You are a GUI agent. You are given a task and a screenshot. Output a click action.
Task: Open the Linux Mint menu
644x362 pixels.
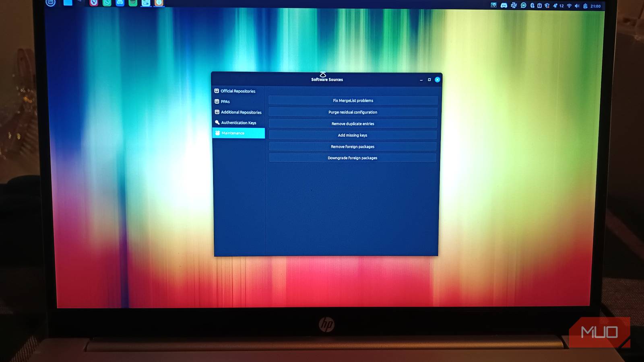click(x=50, y=4)
